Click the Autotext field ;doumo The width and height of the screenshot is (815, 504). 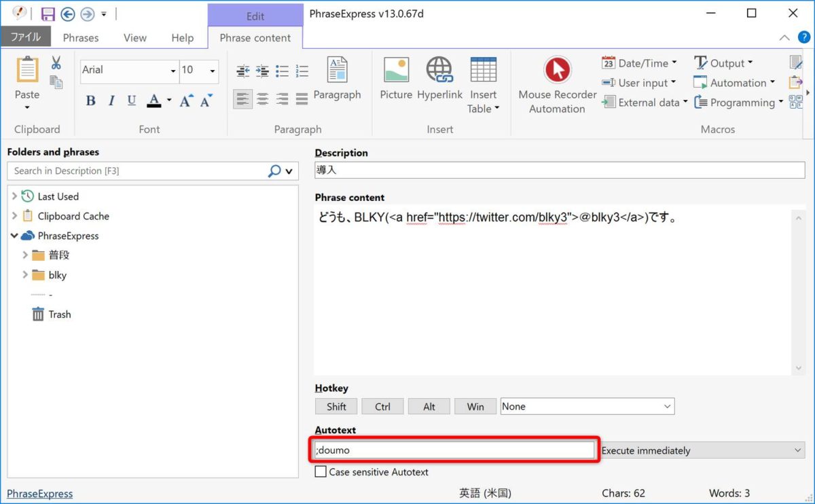pyautogui.click(x=454, y=450)
